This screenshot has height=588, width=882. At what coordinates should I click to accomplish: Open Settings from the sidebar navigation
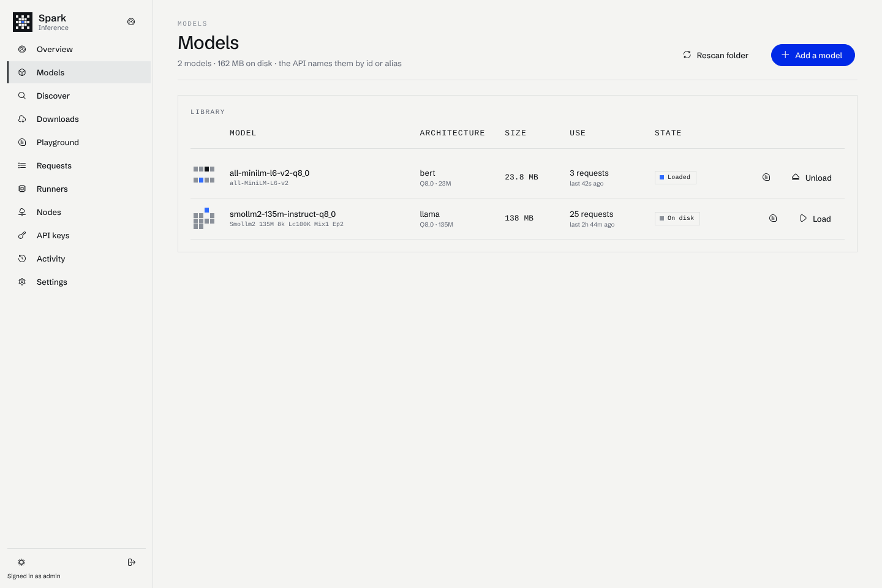(79, 282)
